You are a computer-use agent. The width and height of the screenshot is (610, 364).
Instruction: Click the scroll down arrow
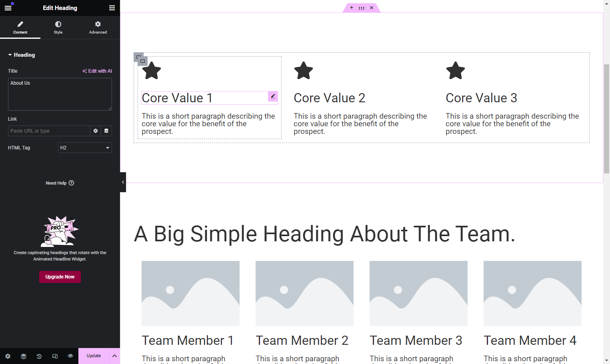606,361
